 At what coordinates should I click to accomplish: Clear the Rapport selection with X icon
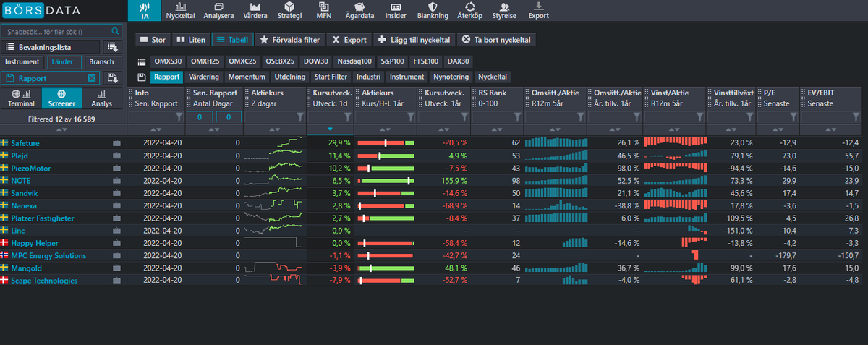(92, 78)
